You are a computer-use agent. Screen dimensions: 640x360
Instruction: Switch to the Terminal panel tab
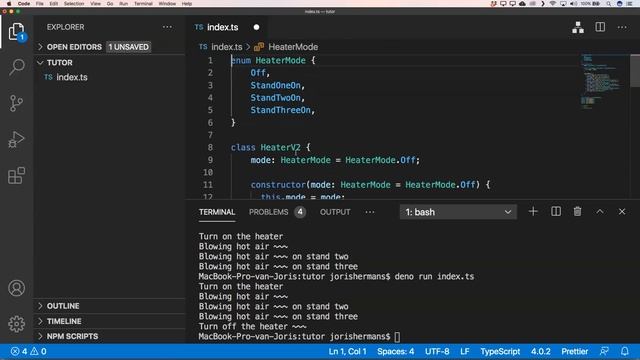(217, 212)
